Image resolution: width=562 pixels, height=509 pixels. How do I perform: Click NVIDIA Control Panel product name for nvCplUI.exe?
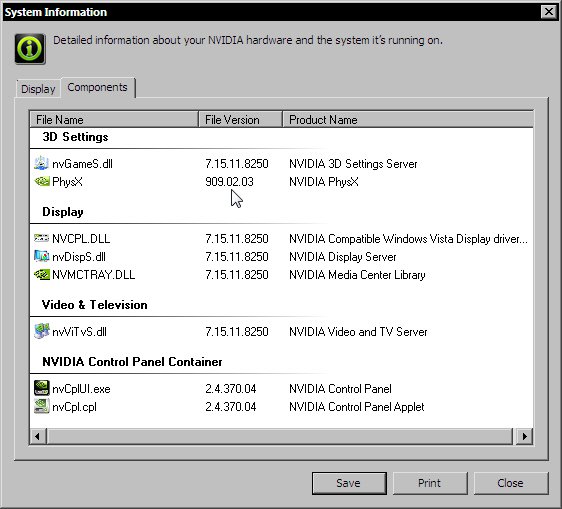click(x=340, y=389)
